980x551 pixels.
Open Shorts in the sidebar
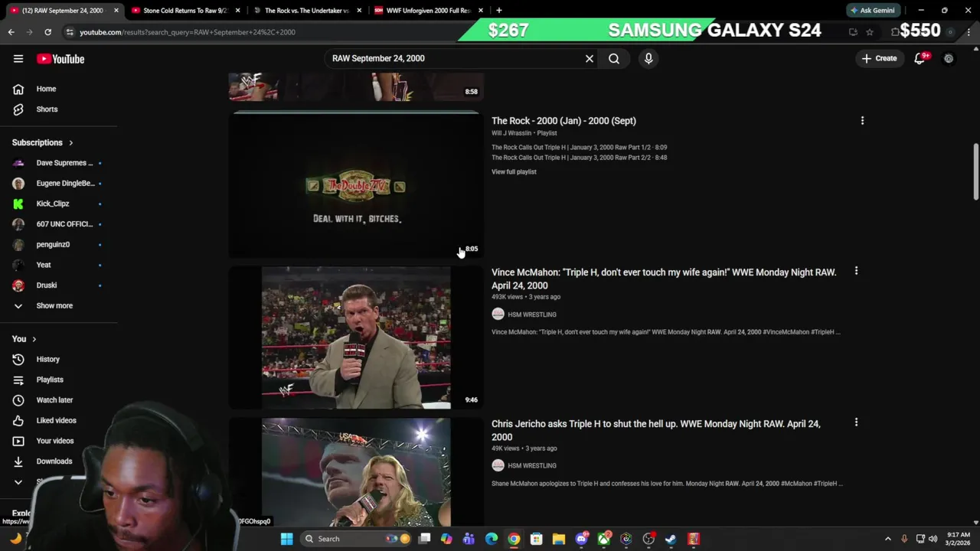(x=47, y=109)
